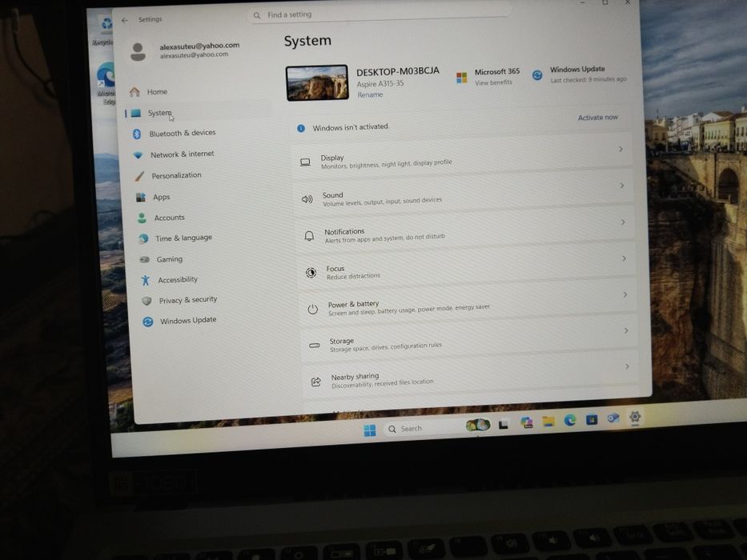Click the Power & battery icon

[312, 309]
